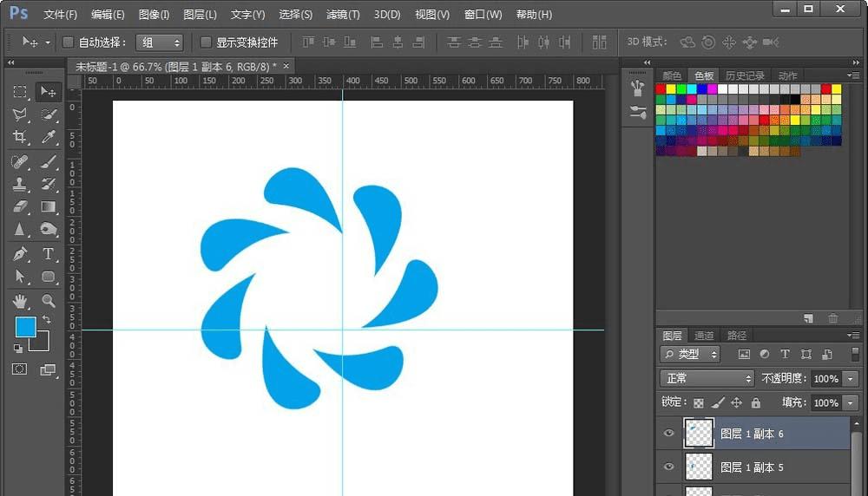Screen dimensions: 868x496
Task: Select the Eraser tool
Action: [20, 206]
